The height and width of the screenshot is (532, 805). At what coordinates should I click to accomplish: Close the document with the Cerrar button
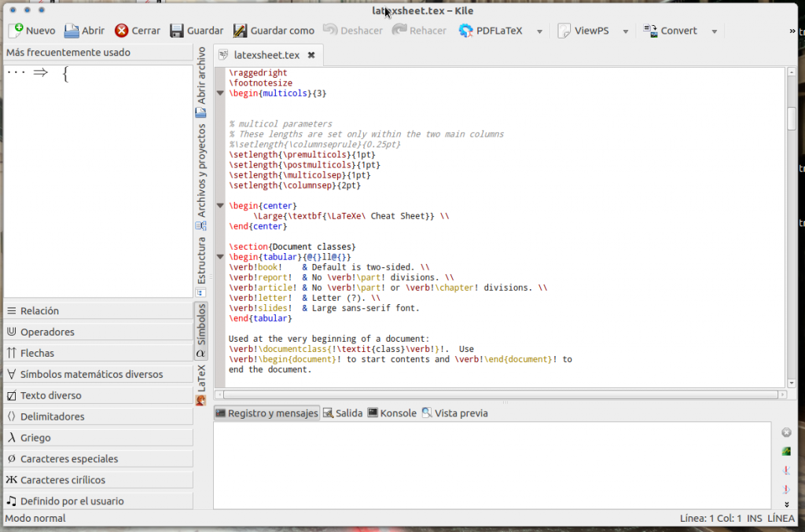point(137,31)
